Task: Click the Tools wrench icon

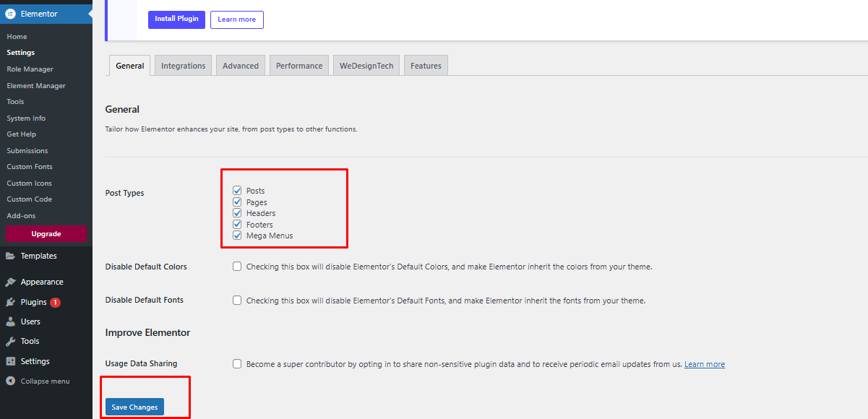Action: (x=11, y=341)
